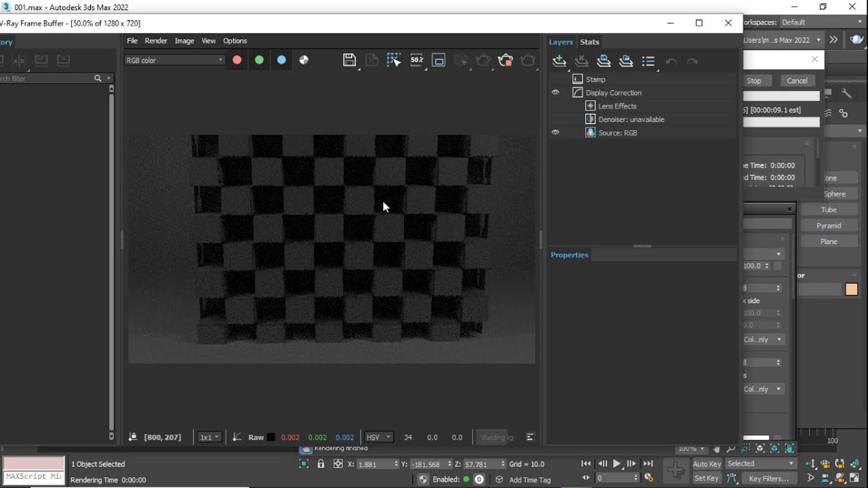868x488 pixels.
Task: Redo last layer action
Action: tap(692, 62)
